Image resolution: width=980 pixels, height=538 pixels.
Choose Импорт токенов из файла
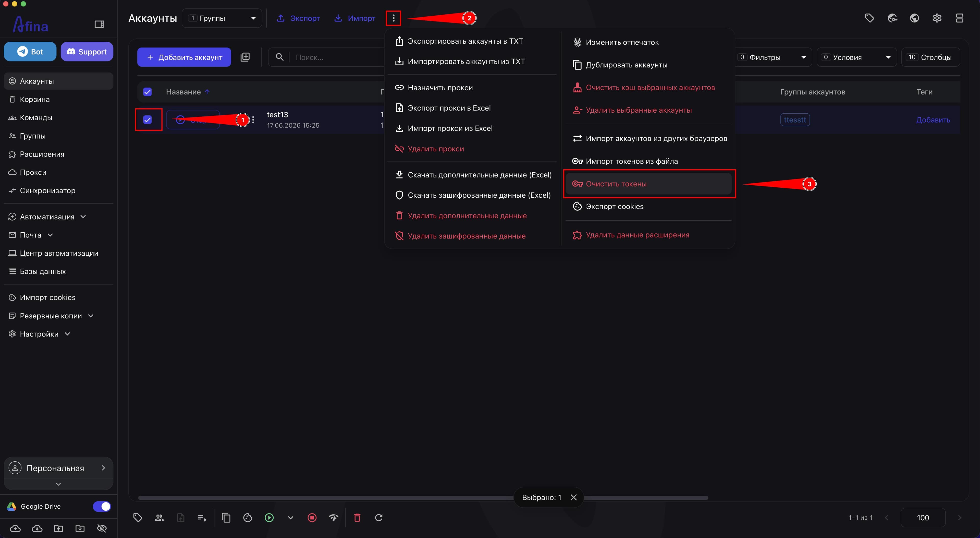(648, 161)
